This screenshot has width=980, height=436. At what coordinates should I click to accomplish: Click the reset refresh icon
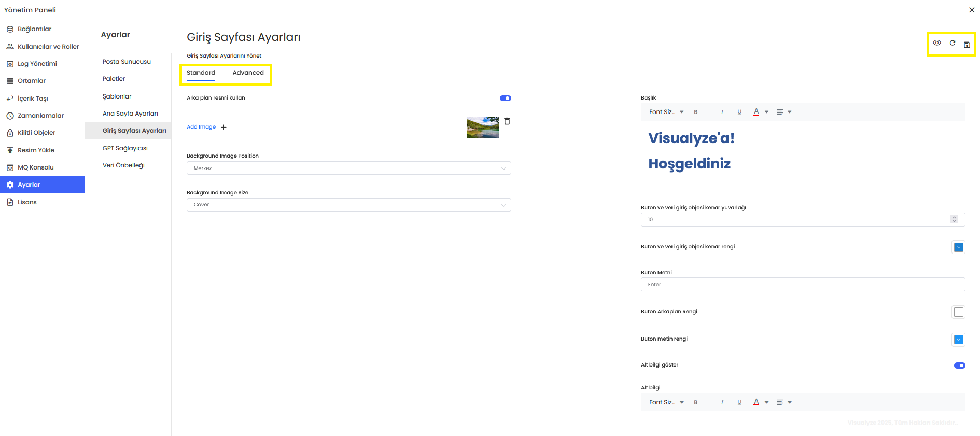click(953, 43)
